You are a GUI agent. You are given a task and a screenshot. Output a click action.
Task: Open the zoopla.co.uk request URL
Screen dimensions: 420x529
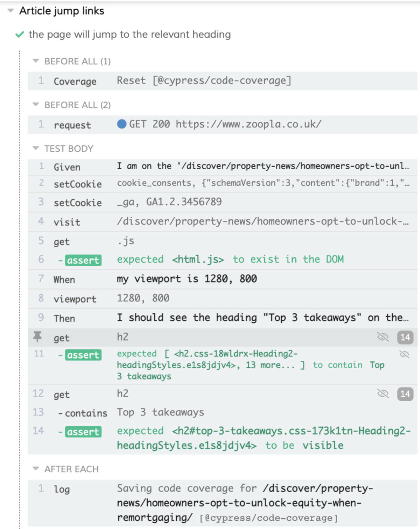point(246,124)
